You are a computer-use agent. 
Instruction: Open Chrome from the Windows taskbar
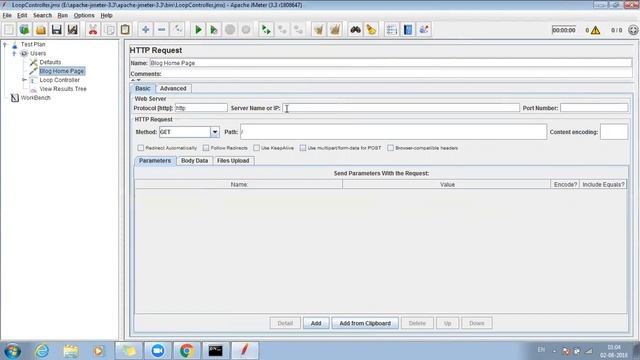[x=187, y=350]
